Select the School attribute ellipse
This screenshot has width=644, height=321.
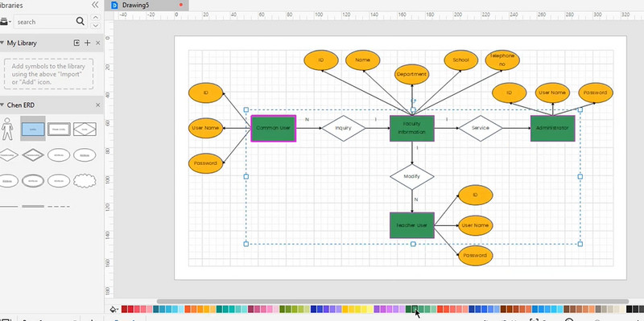point(460,60)
